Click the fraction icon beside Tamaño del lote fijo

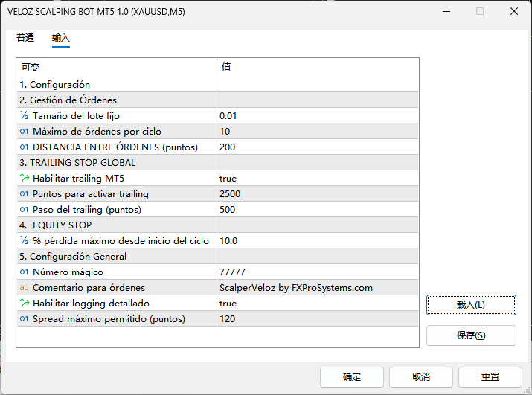tap(24, 116)
